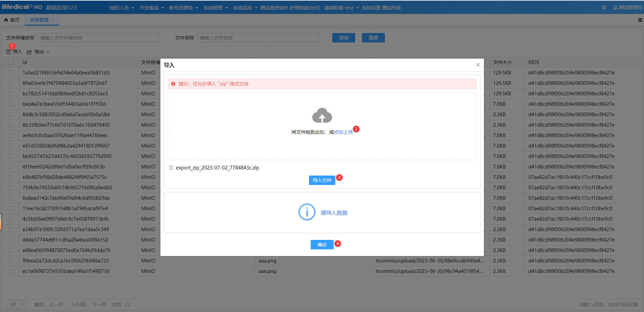
Task: Check the row bed4a7e3bee556ff34403a5fe1f7f59d
Action: [11, 104]
